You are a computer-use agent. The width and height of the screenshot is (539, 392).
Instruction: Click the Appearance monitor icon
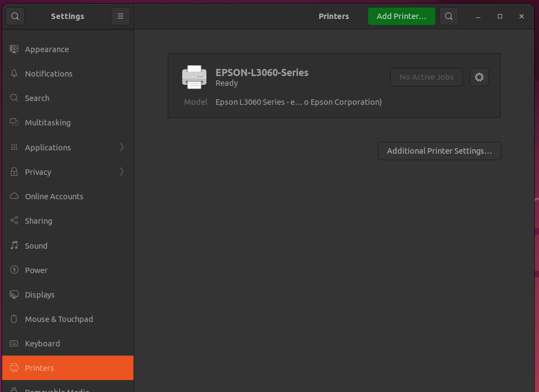(x=14, y=49)
